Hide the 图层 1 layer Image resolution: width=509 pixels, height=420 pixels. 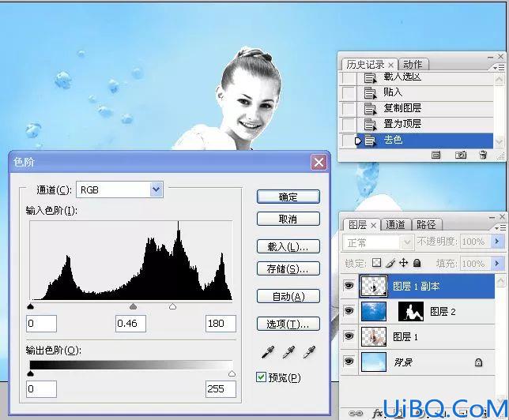pos(349,336)
